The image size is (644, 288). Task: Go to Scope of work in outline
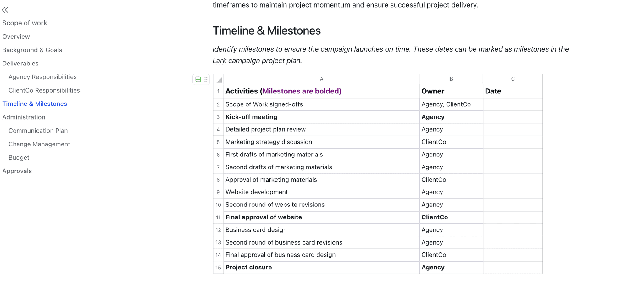25,23
